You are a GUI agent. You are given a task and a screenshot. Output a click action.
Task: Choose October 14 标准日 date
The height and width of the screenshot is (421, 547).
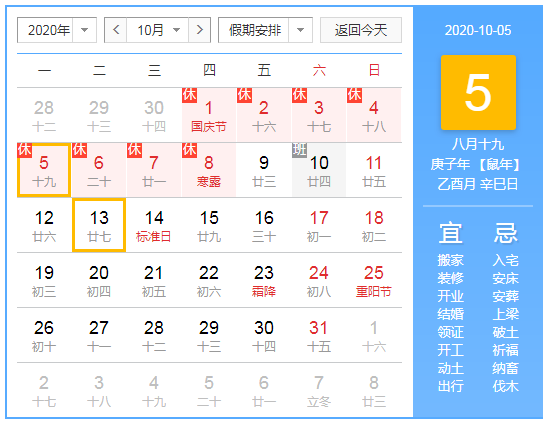click(x=154, y=225)
